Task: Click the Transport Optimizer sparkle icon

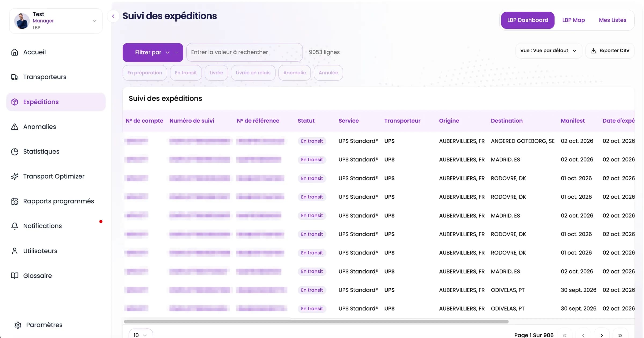Action: click(14, 176)
